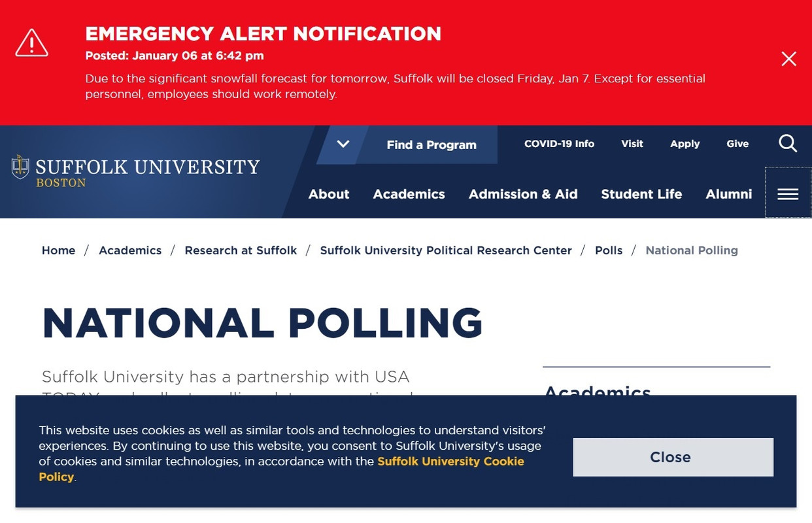Open the Academics navigation menu
Screen dimensions: 812x523
coord(409,194)
